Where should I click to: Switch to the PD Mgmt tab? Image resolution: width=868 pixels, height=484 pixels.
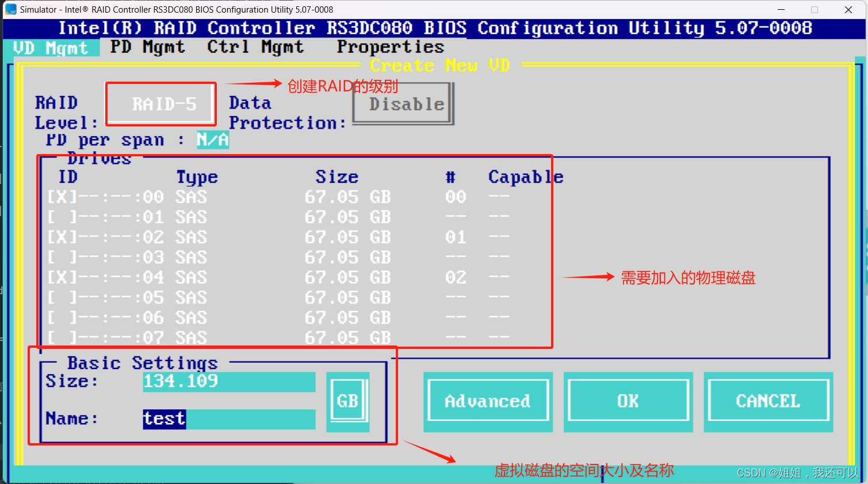click(148, 47)
